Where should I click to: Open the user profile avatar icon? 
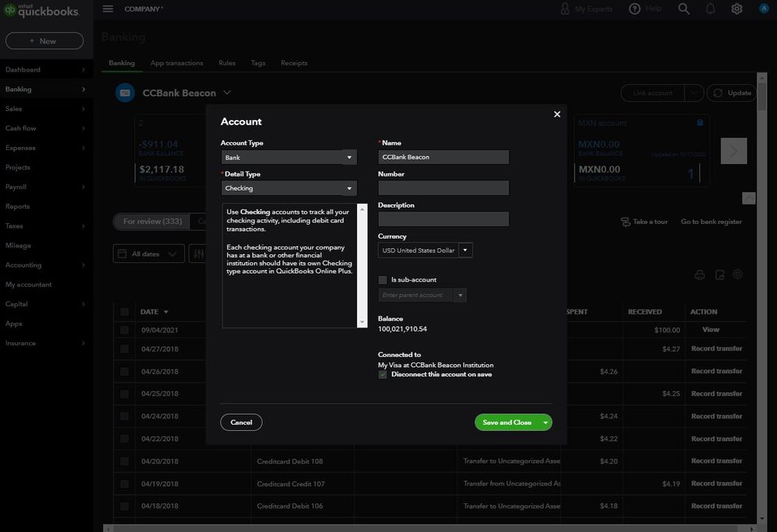click(x=764, y=9)
